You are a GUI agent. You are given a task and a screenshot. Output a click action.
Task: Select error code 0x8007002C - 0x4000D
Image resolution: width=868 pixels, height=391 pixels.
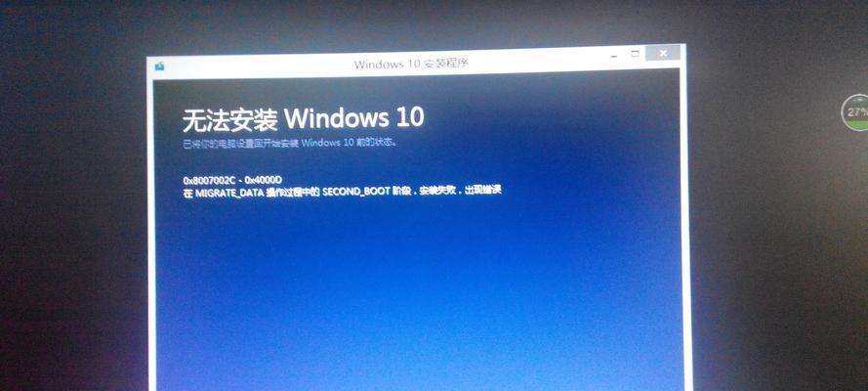[x=232, y=180]
